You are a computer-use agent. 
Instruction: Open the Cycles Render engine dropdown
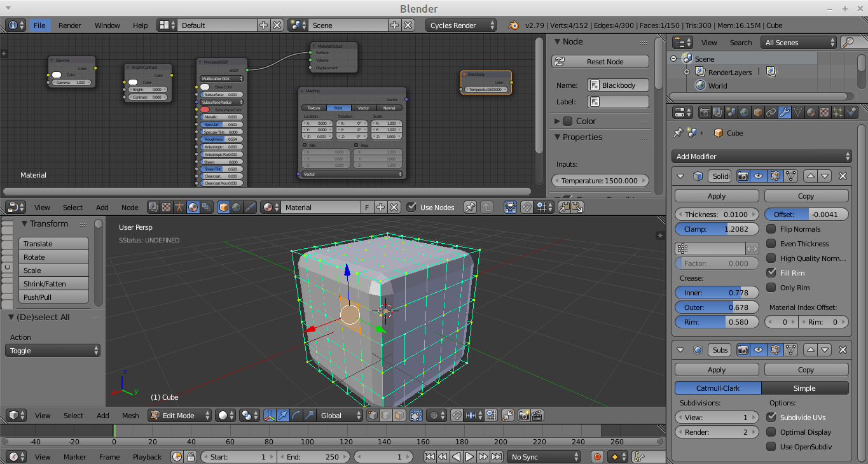(x=461, y=25)
